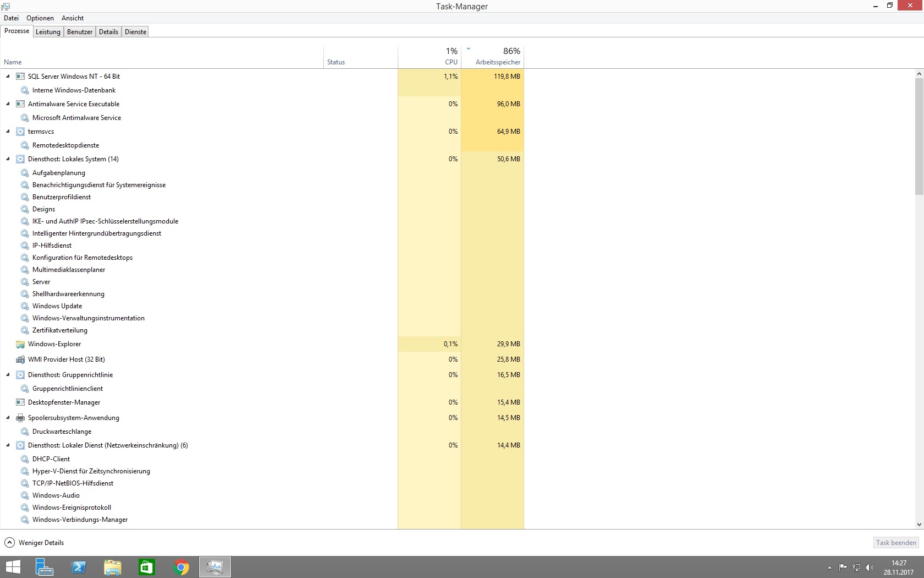The width and height of the screenshot is (924, 578).
Task: Click the Spoolersubsystem-Anwendung printer icon
Action: tap(20, 418)
